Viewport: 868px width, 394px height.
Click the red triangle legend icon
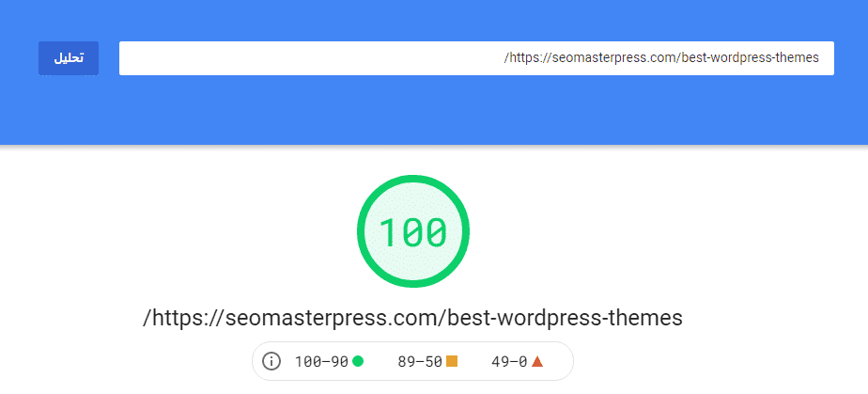[537, 362]
